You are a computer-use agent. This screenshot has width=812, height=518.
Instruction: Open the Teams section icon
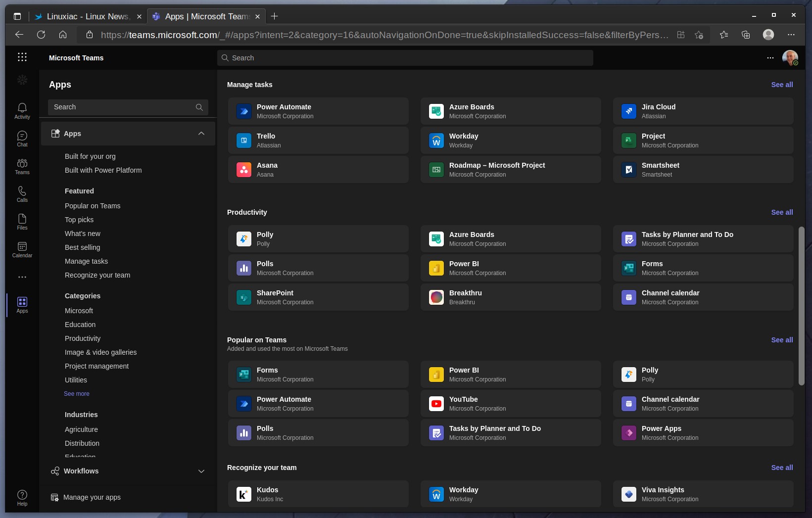22,165
